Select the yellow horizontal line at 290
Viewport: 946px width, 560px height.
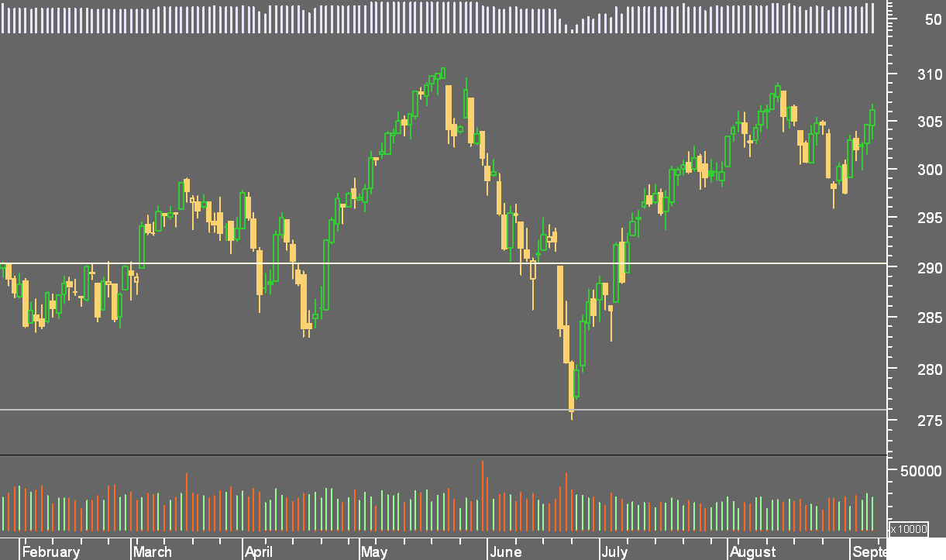pos(443,263)
